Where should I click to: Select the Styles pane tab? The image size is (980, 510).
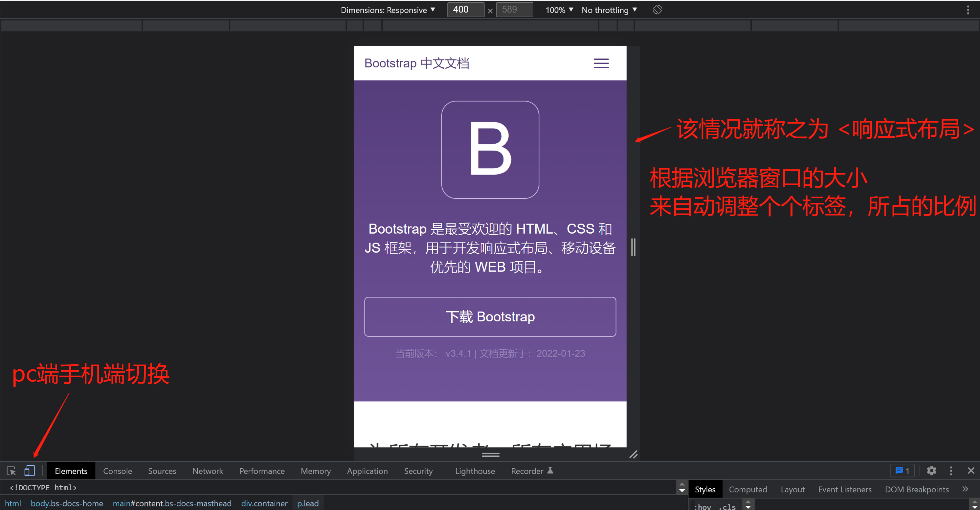705,489
